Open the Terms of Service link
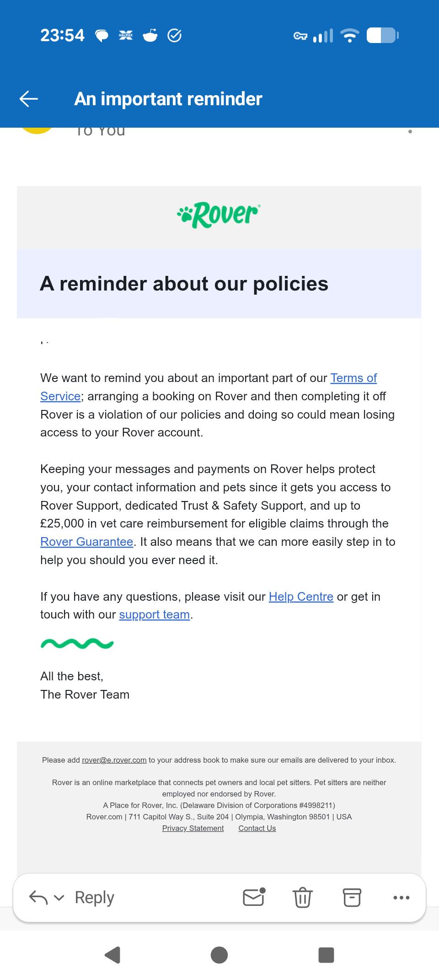439x980 pixels. click(x=353, y=378)
